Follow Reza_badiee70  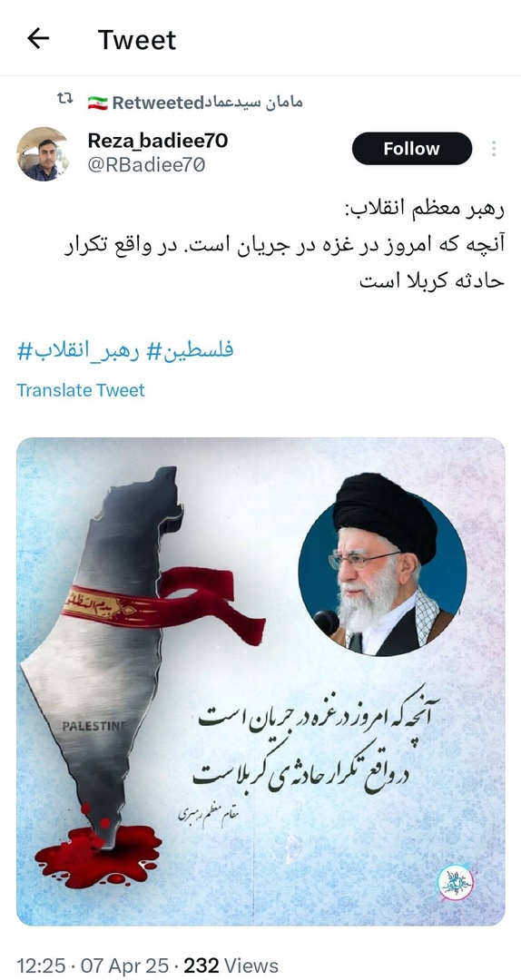411,149
